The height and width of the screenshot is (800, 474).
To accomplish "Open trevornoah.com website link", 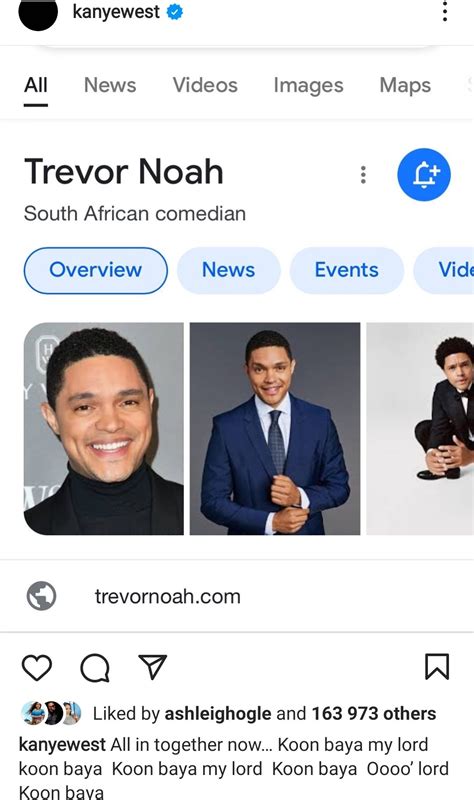I will click(x=167, y=596).
